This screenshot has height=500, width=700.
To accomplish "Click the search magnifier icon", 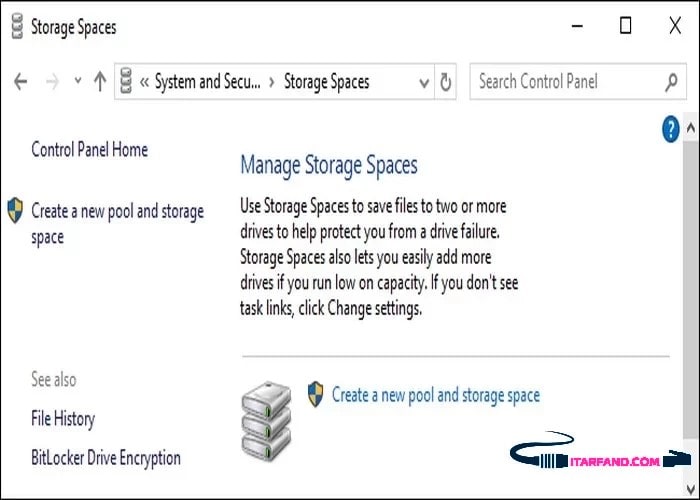I will pos(671,82).
